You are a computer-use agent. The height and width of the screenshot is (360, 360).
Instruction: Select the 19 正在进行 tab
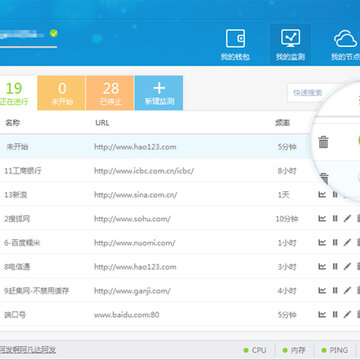click(x=16, y=93)
